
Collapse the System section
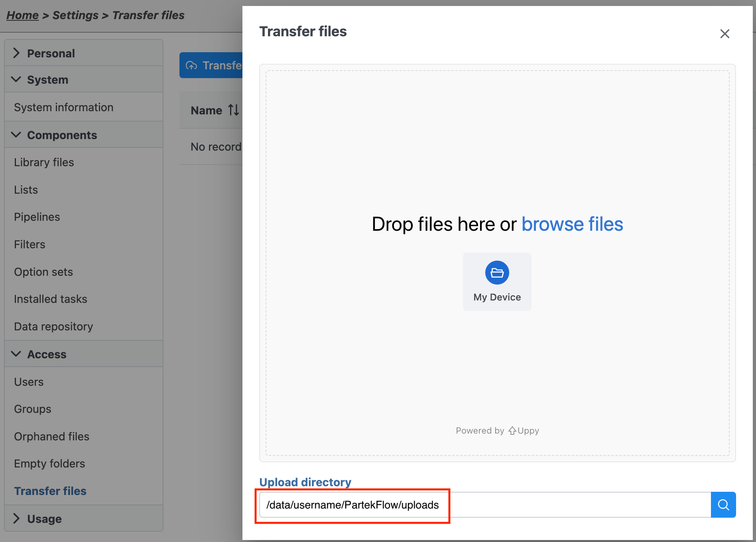coord(16,80)
